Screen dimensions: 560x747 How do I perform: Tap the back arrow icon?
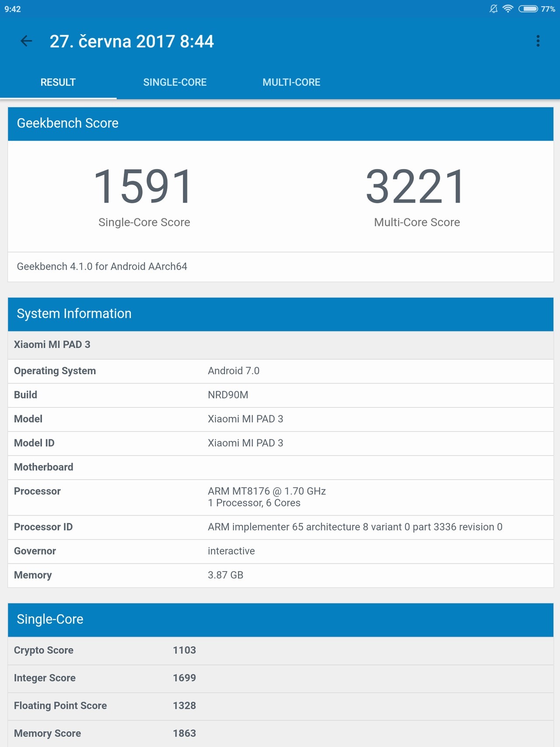pyautogui.click(x=26, y=41)
